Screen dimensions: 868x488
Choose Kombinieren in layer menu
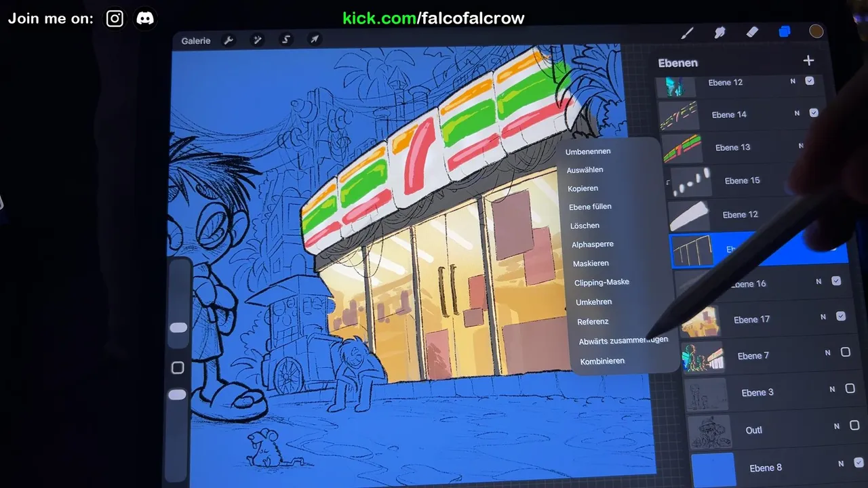click(602, 361)
